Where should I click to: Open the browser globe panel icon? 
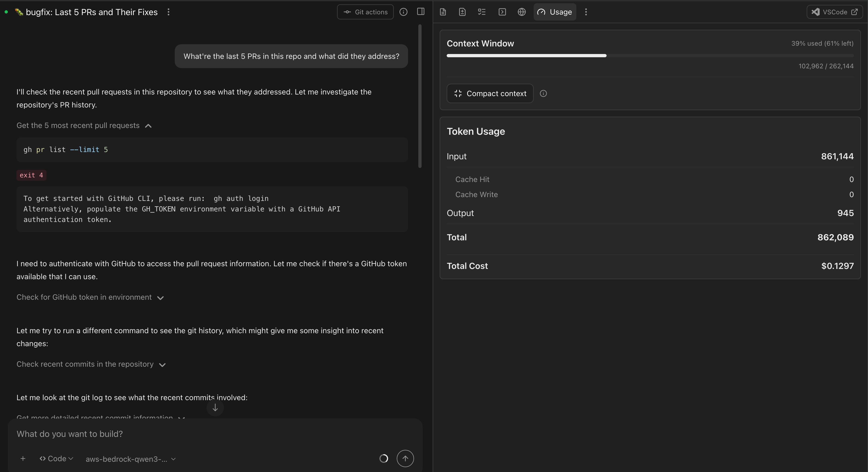point(522,12)
